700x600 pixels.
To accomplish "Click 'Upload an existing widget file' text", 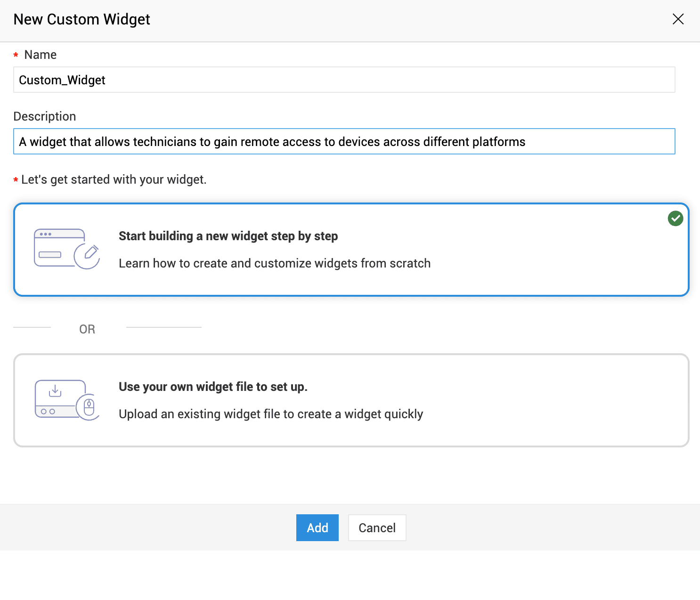I will coord(199,414).
